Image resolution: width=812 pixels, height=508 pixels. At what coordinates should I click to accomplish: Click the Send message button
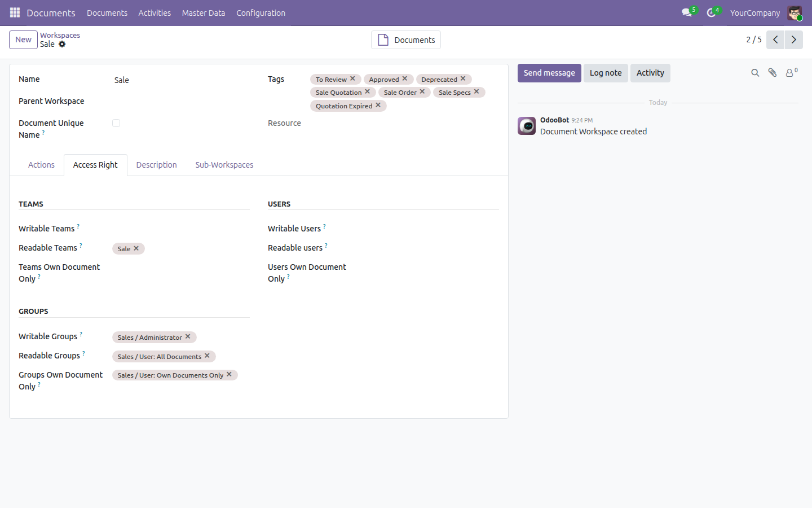click(549, 73)
